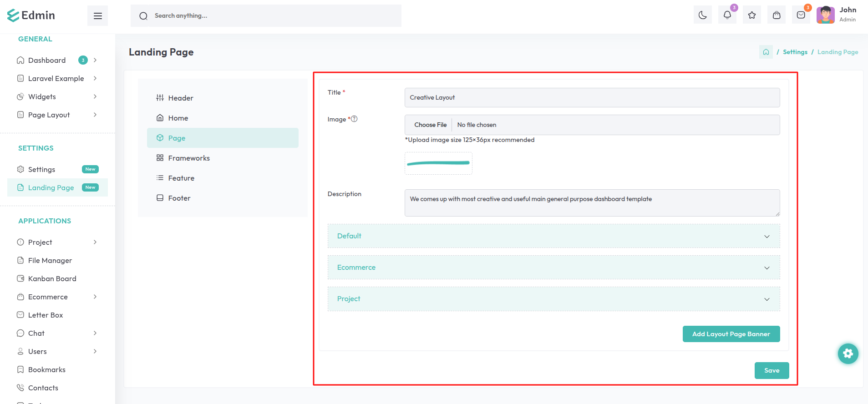Click Add Layout Page Banner button
The width and height of the screenshot is (868, 404).
click(731, 334)
